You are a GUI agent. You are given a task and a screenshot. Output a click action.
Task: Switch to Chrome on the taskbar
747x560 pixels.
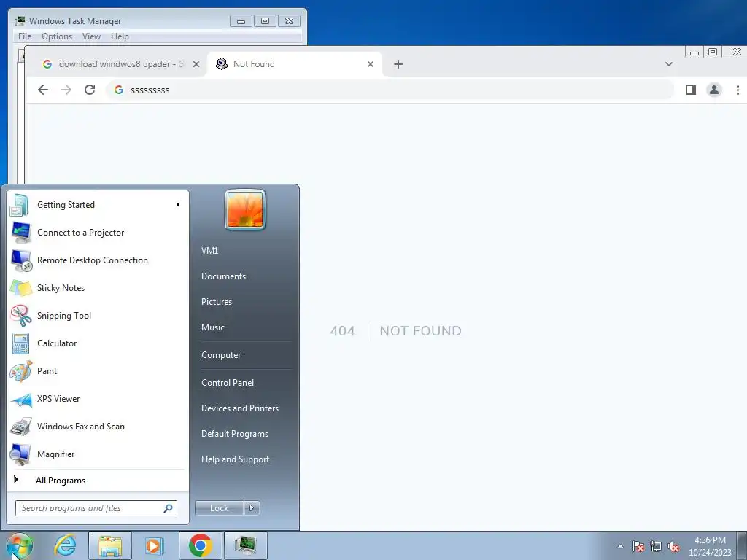(x=201, y=545)
